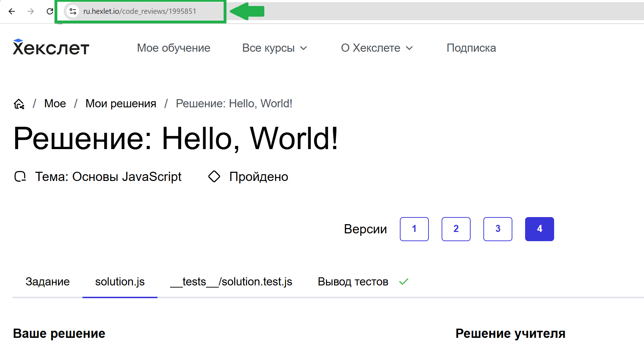The image size is (644, 352).
Task: Open the Мое breadcrumb link
Action: click(x=55, y=104)
